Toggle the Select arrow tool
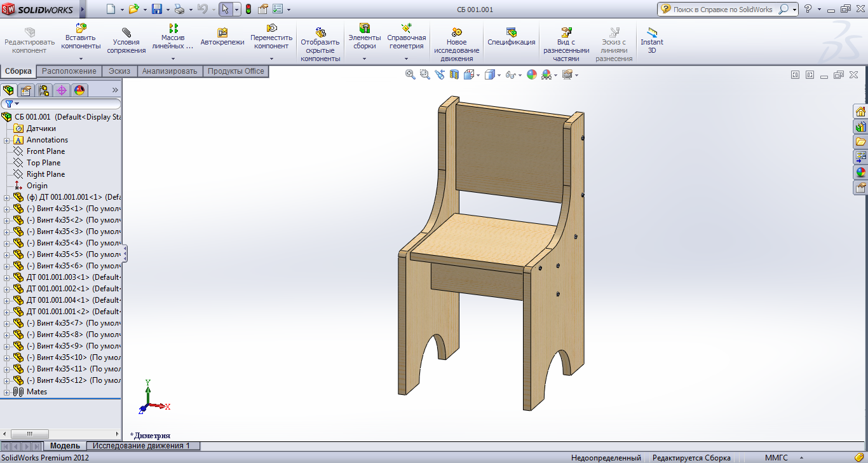The image size is (868, 463). click(226, 9)
